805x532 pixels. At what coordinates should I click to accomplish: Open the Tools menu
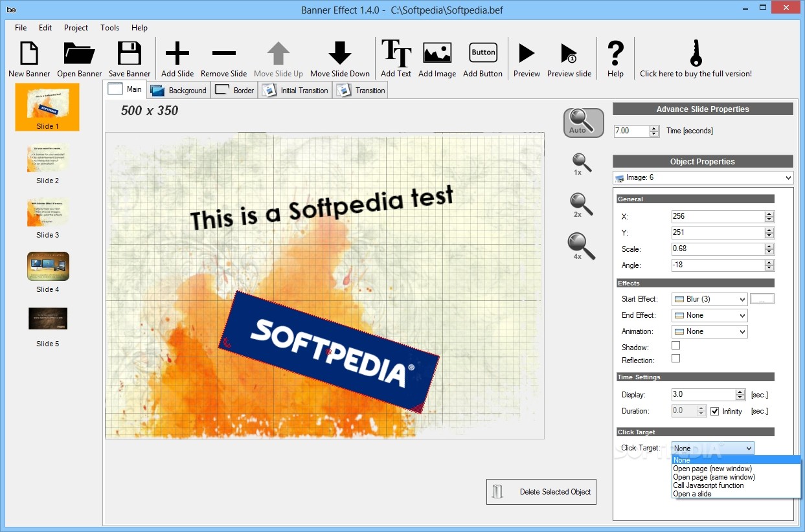pos(110,28)
